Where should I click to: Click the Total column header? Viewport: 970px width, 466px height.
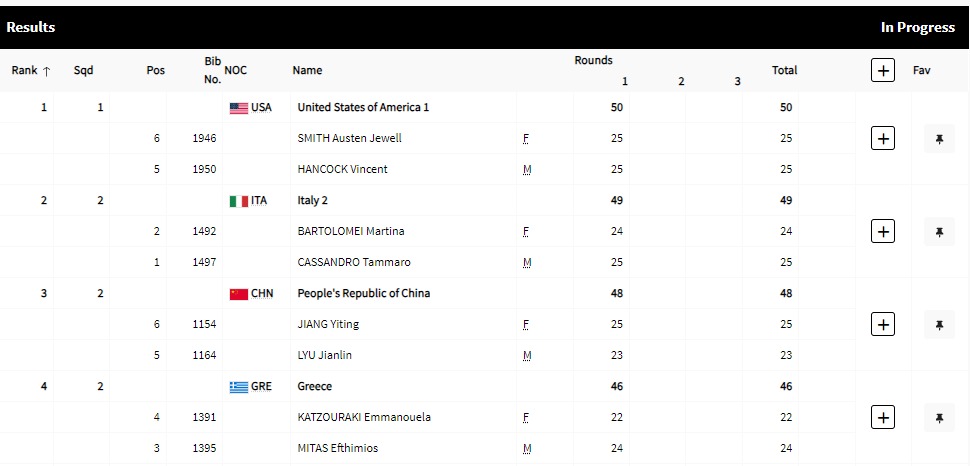(784, 70)
